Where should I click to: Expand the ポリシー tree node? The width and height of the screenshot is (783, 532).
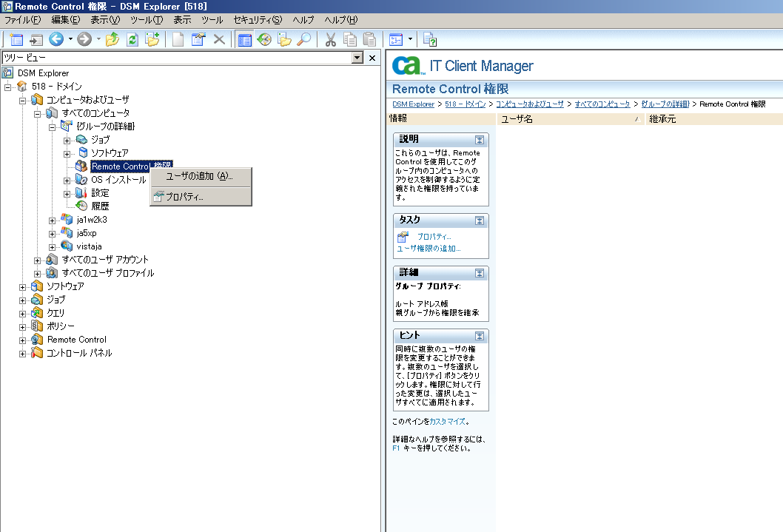tap(22, 327)
